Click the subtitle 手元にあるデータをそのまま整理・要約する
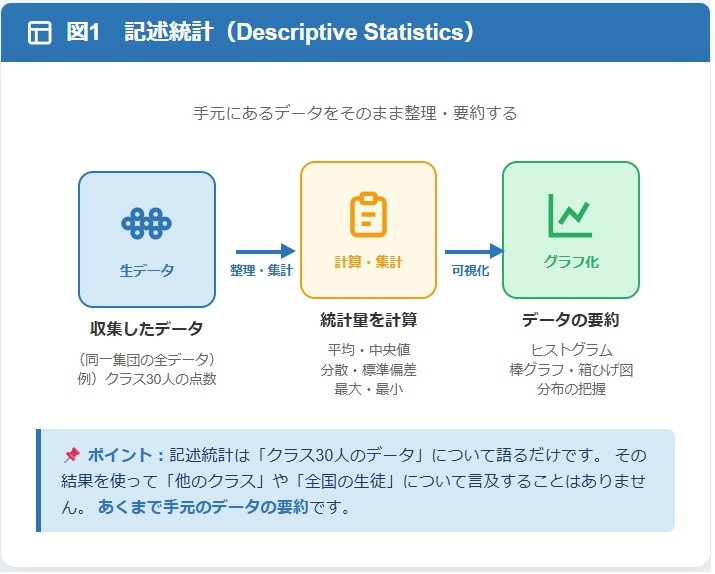This screenshot has height=574, width=715. point(355,113)
